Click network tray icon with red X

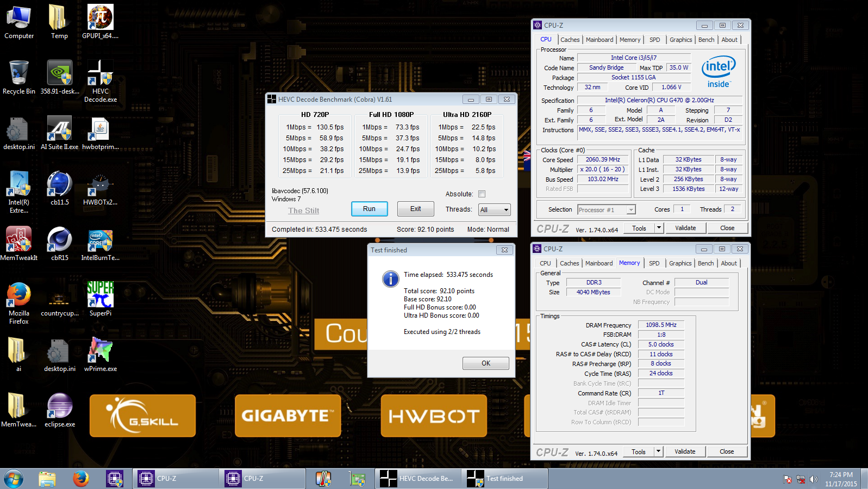coord(801,479)
